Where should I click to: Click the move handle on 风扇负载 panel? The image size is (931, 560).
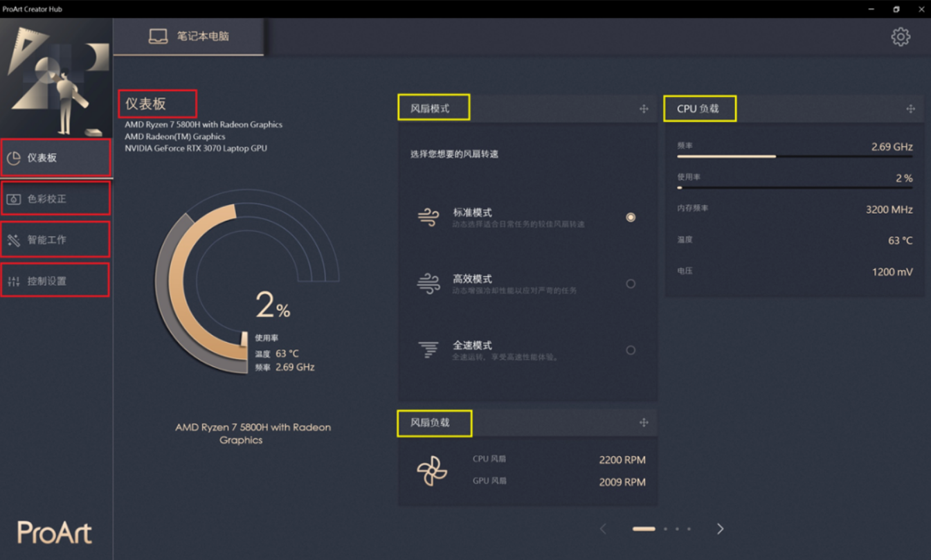coord(644,422)
